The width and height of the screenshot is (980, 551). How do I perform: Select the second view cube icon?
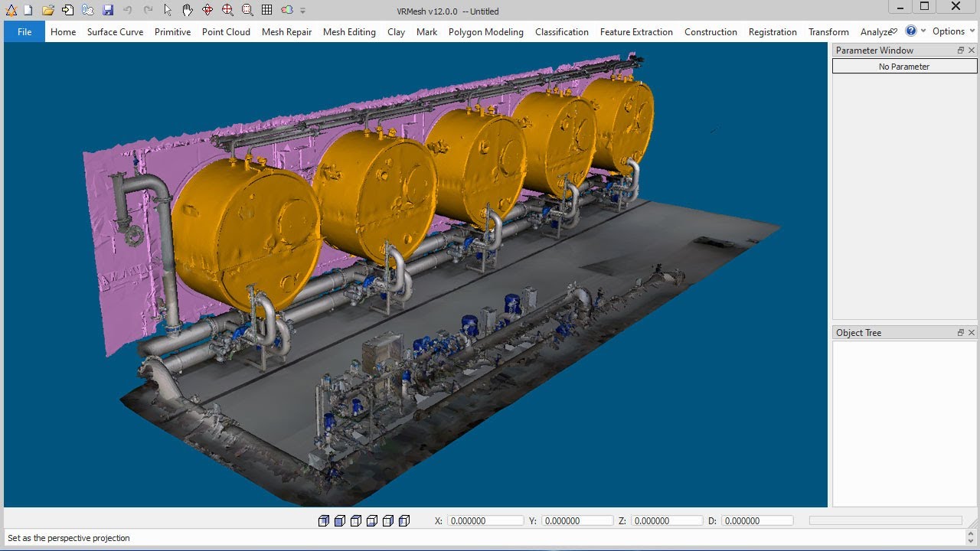340,521
